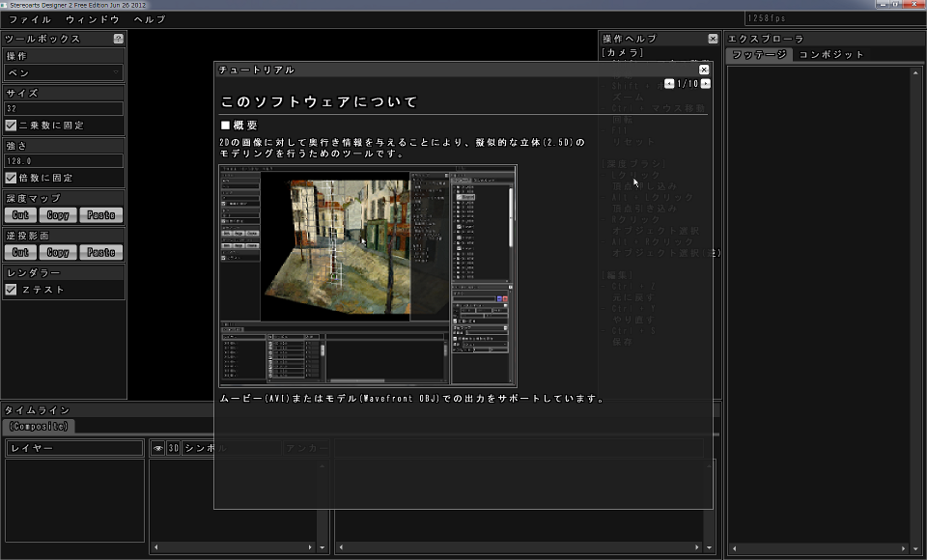This screenshot has width=927, height=560.
Task: Click Copy under 深度マップ
Action: [x=58, y=215]
